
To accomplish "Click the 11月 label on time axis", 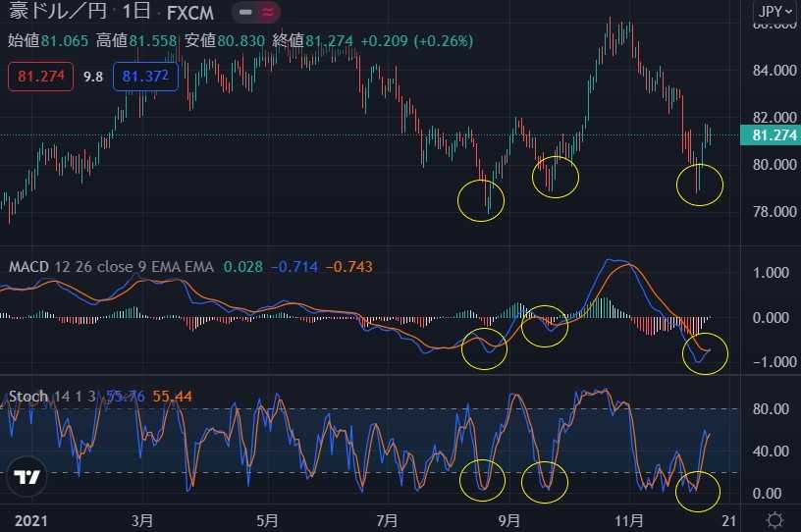I will tap(629, 521).
